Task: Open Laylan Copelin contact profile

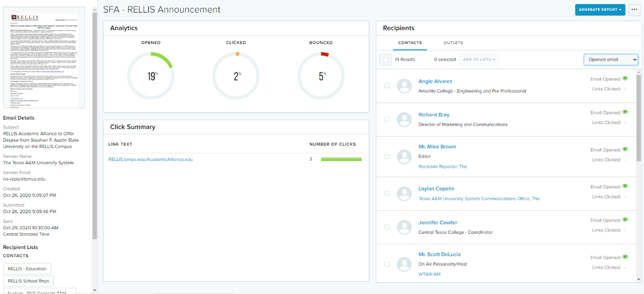Action: [436, 189]
